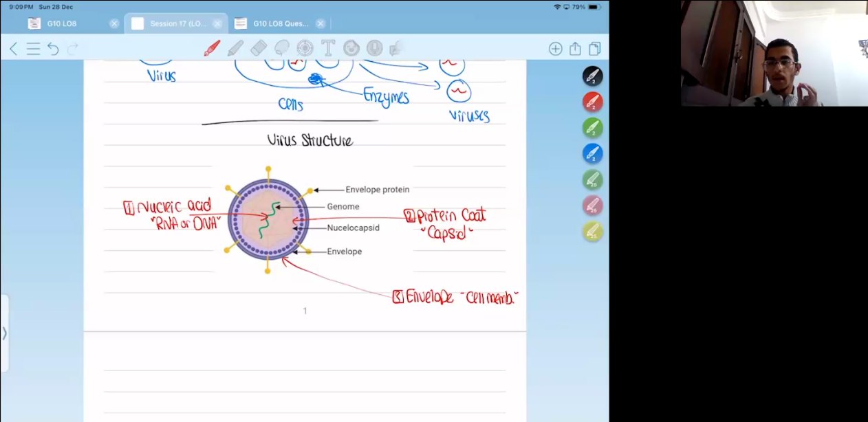Choose the eraser tool
Image resolution: width=868 pixels, height=422 pixels.
[259, 48]
